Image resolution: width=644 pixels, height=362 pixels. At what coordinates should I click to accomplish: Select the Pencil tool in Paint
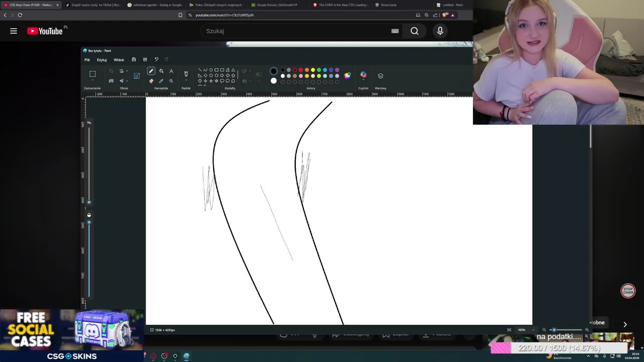tap(151, 71)
